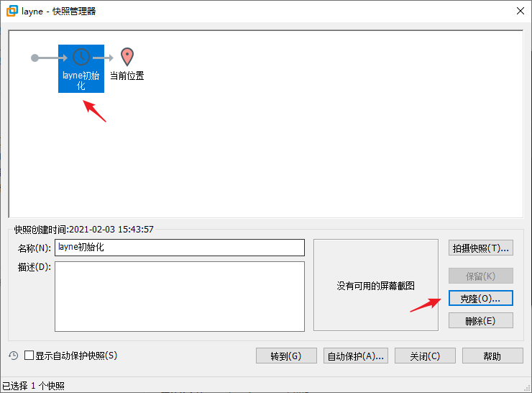The image size is (532, 393).
Task: Enable 显示自动保护快照 checkbox
Action: 29,356
